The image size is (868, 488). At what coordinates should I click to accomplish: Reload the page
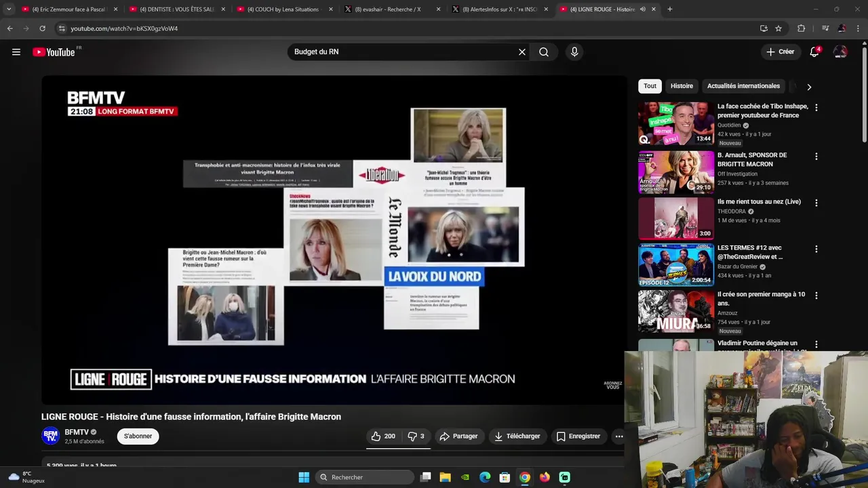tap(42, 28)
